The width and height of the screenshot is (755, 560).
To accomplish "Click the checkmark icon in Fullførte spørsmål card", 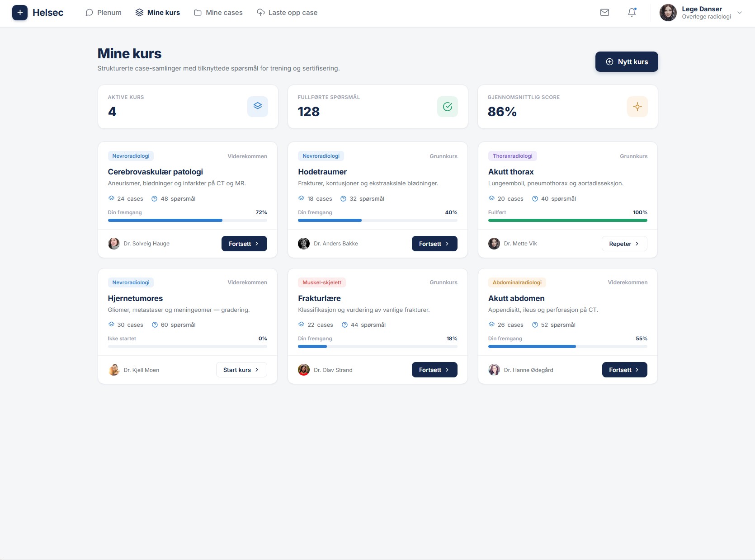I will (448, 107).
